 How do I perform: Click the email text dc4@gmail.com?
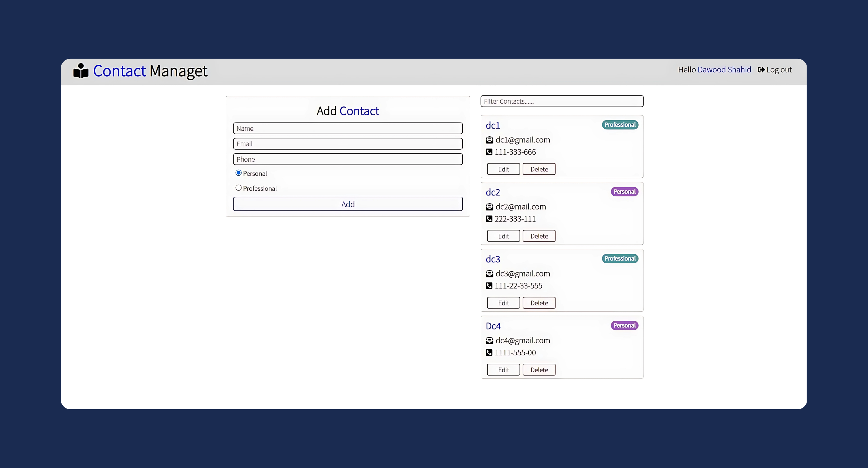523,341
